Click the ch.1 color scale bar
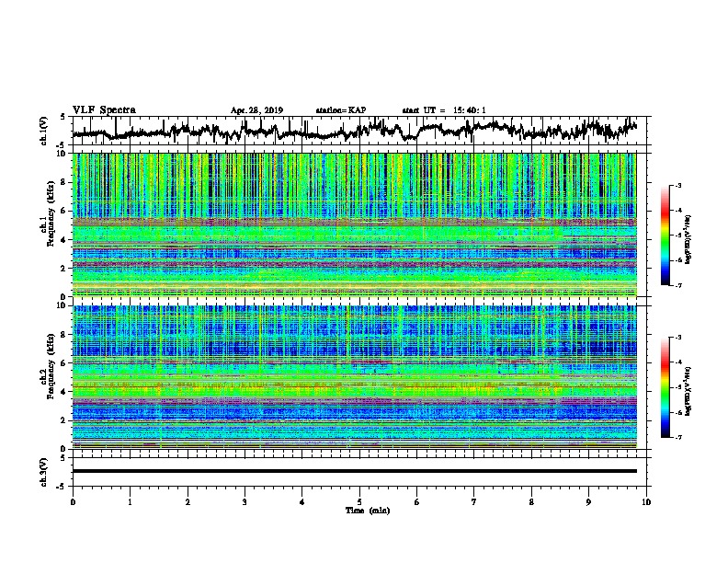 click(665, 236)
